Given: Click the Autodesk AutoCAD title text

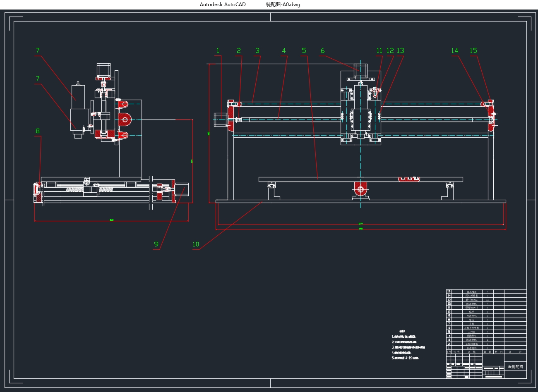Looking at the screenshot, I should [x=223, y=5].
